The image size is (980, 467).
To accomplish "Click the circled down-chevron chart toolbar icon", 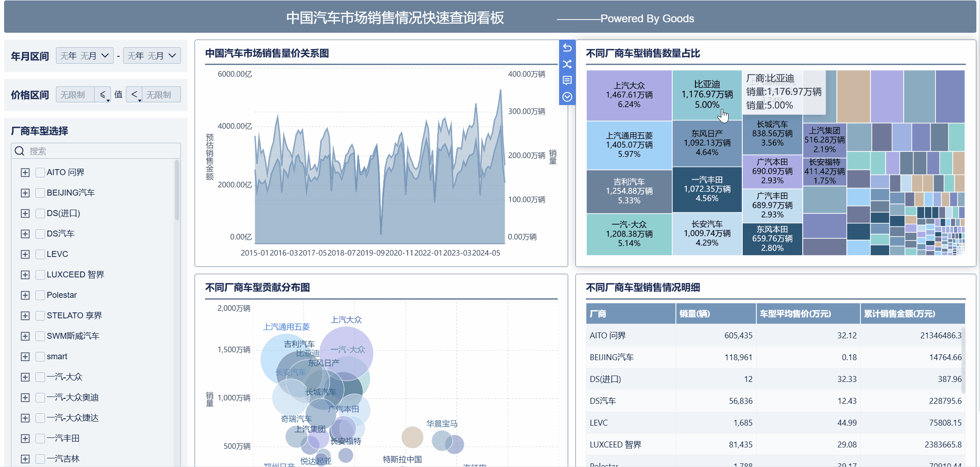I will click(567, 97).
